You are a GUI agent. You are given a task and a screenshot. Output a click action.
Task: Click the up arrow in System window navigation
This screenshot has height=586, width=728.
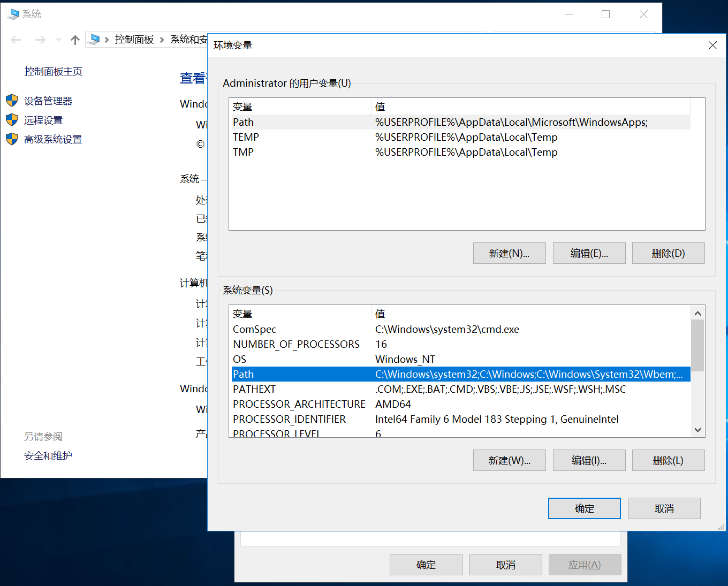click(75, 40)
